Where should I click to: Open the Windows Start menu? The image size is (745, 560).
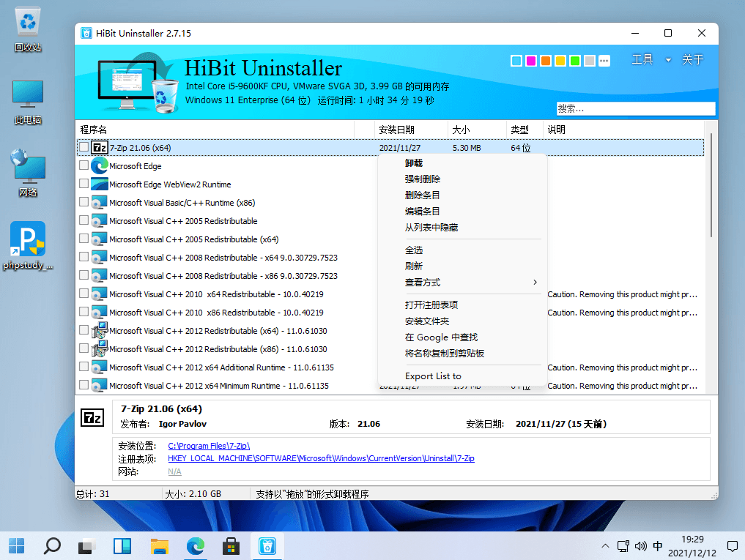point(16,546)
